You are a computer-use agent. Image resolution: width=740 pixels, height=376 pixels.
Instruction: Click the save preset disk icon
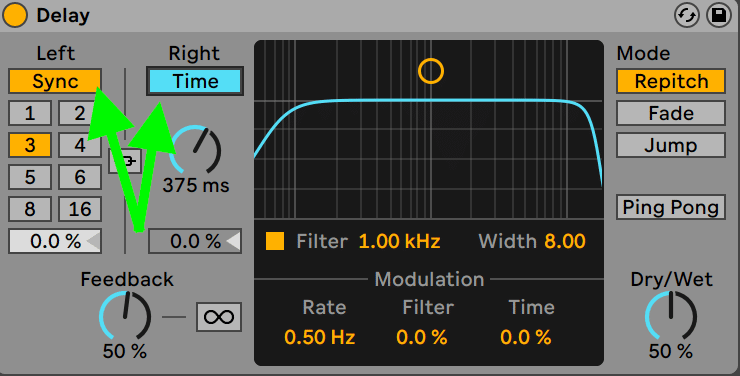pos(719,16)
